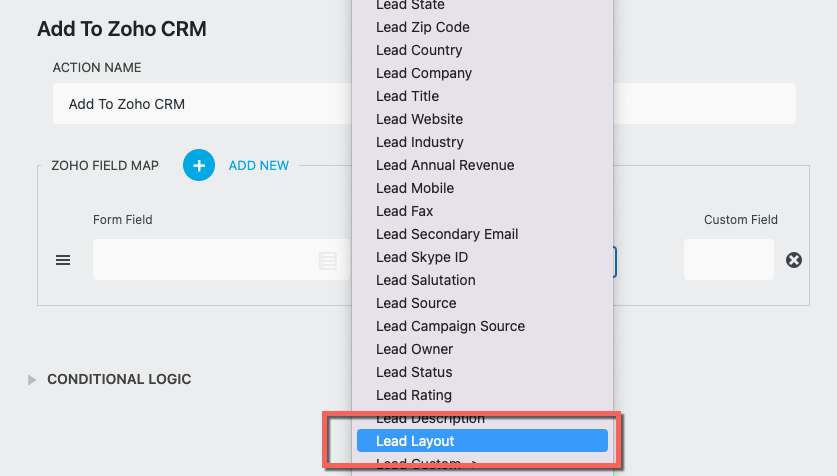This screenshot has width=837, height=476.
Task: Choose Lead Skype ID option
Action: 422,257
